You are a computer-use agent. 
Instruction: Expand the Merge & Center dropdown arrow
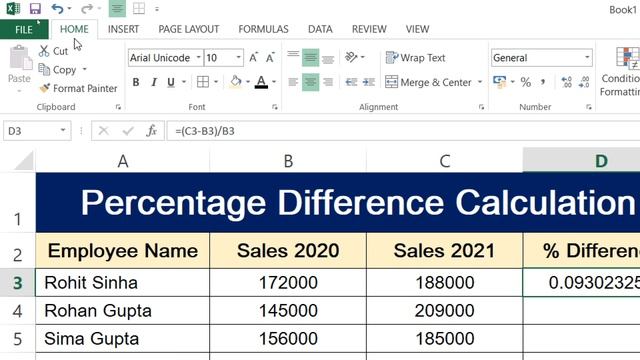click(x=480, y=82)
